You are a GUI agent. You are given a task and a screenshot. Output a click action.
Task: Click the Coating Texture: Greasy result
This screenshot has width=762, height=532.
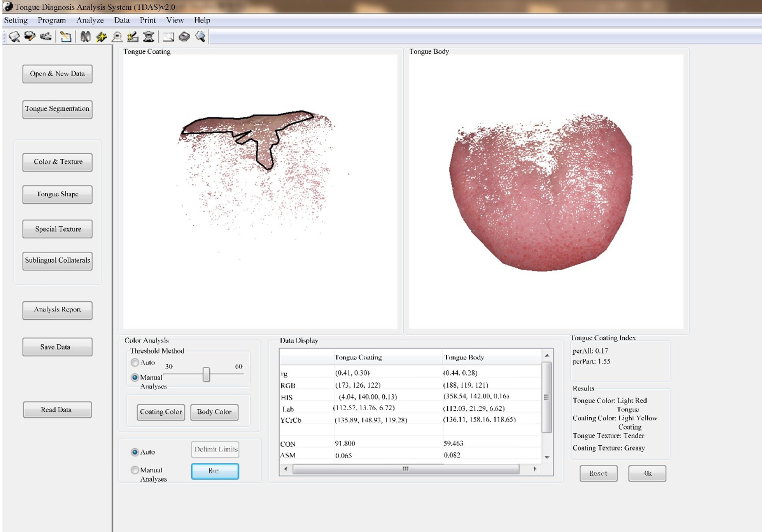609,448
